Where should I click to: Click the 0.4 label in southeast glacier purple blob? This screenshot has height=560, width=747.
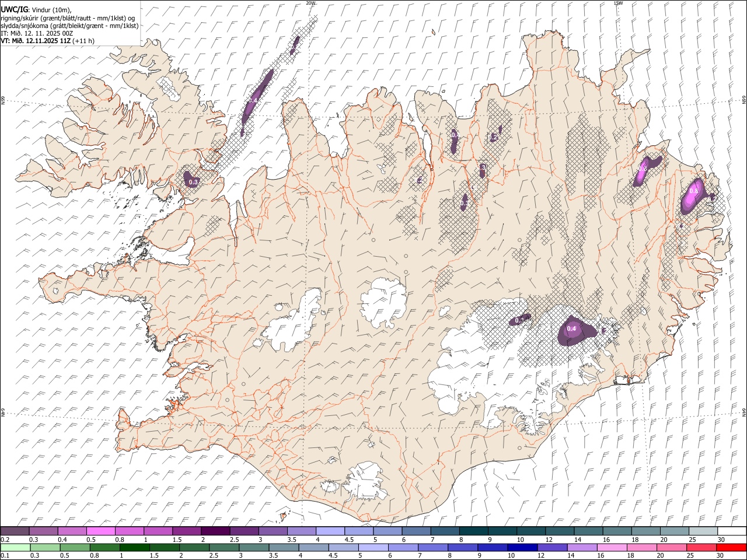[571, 328]
